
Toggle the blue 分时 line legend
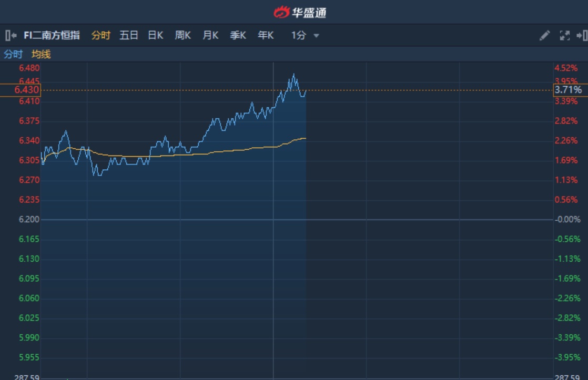[13, 54]
